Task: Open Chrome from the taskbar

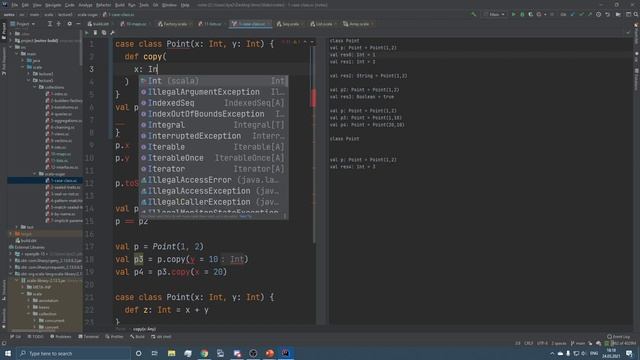Action: click(204, 353)
